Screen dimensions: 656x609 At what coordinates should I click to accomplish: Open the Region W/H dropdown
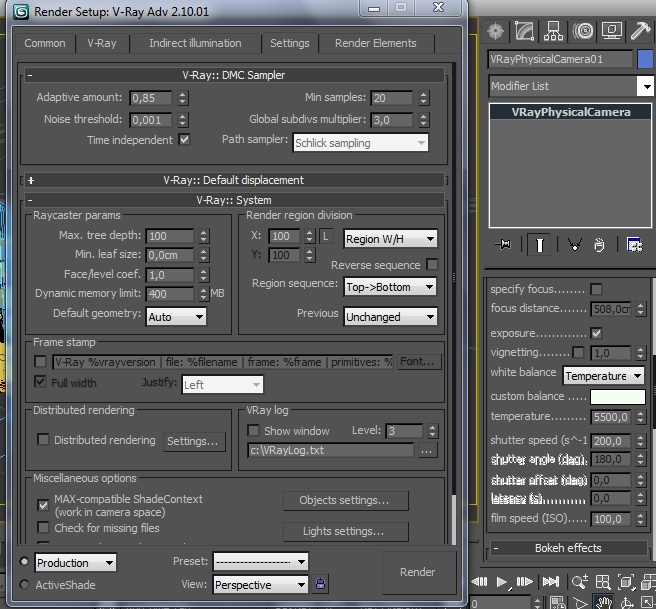click(390, 239)
